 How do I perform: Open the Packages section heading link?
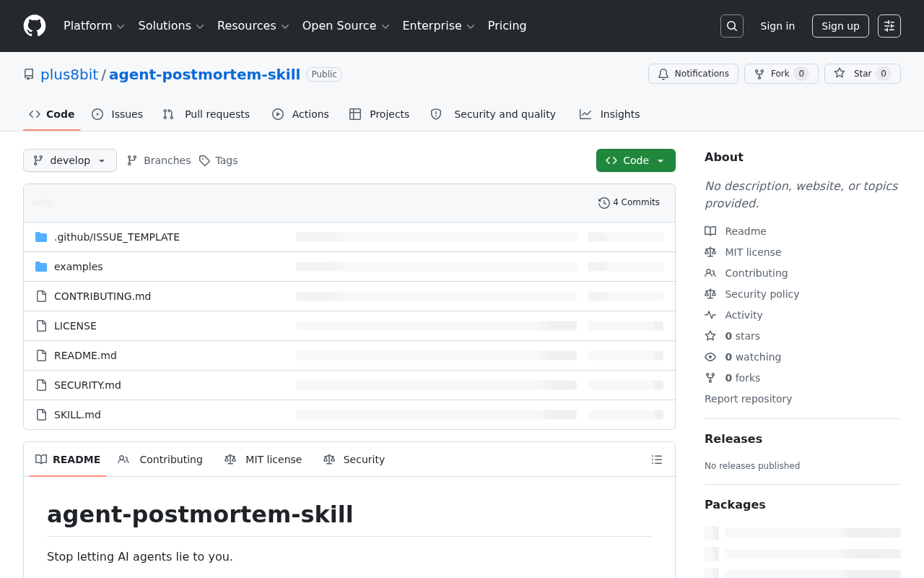(x=735, y=504)
